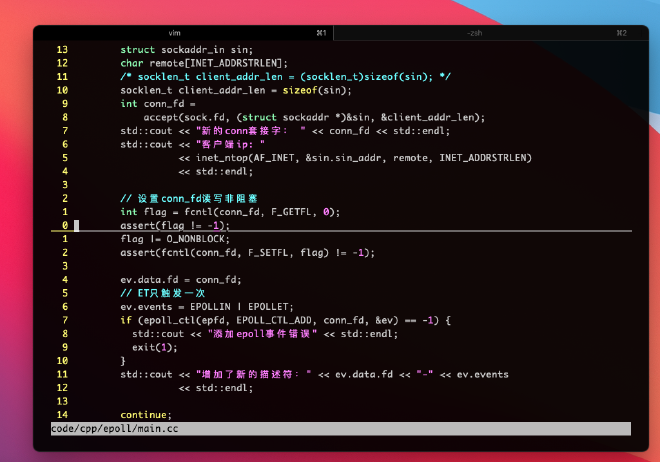Click the comment '// 设置conn_fd读写非阻塞'
The image size is (660, 462).
coord(189,198)
